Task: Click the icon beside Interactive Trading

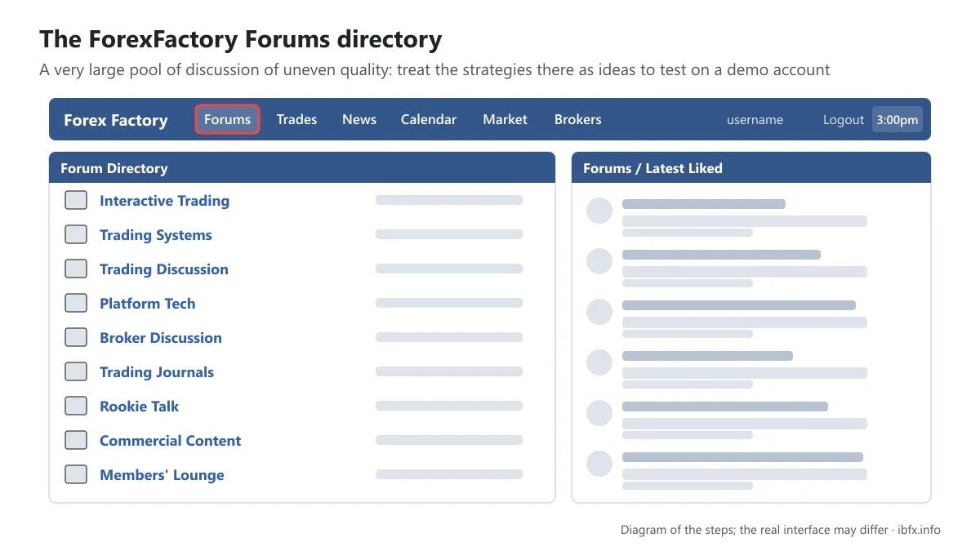Action: pyautogui.click(x=76, y=200)
